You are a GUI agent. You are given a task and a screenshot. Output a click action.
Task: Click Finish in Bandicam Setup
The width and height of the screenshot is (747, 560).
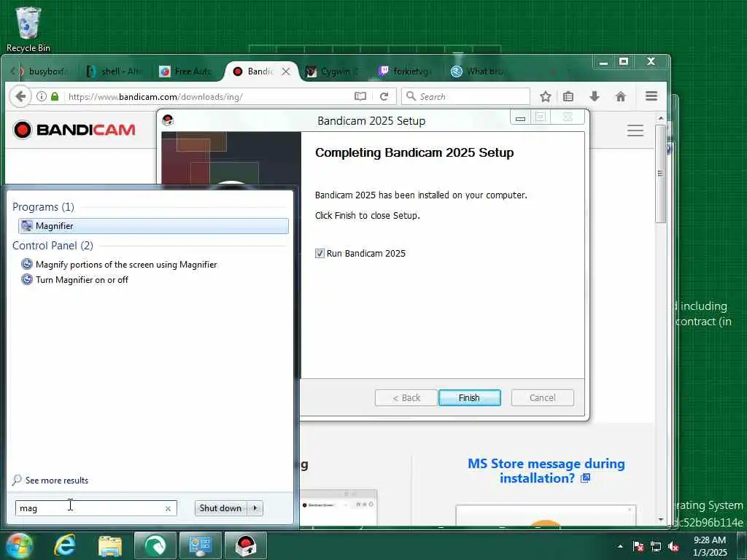click(469, 397)
